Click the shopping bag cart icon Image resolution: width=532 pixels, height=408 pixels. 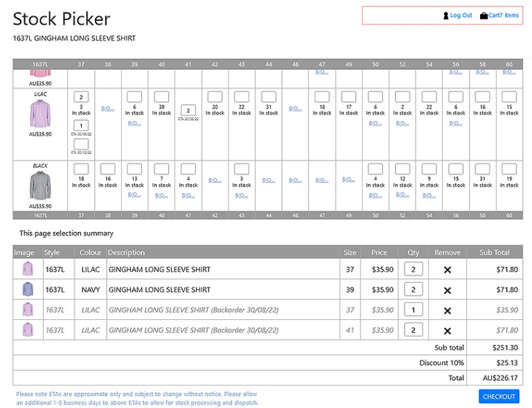click(484, 15)
